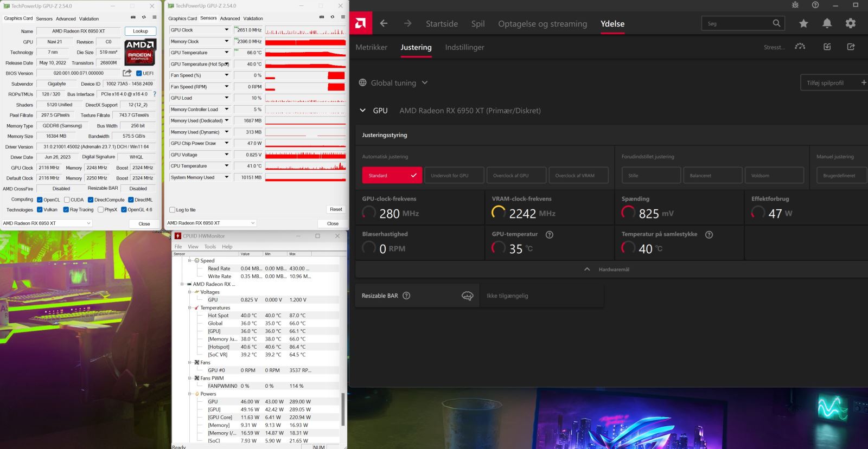
Task: Click the import tuning profile icon
Action: click(x=827, y=47)
